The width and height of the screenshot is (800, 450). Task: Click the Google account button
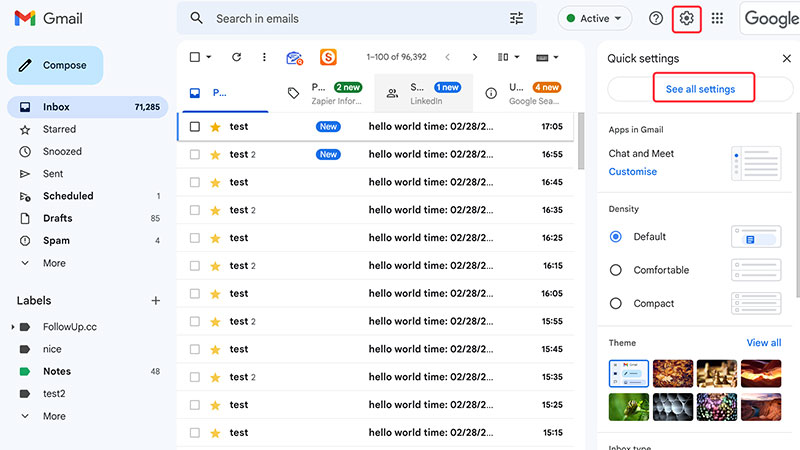[x=770, y=18]
